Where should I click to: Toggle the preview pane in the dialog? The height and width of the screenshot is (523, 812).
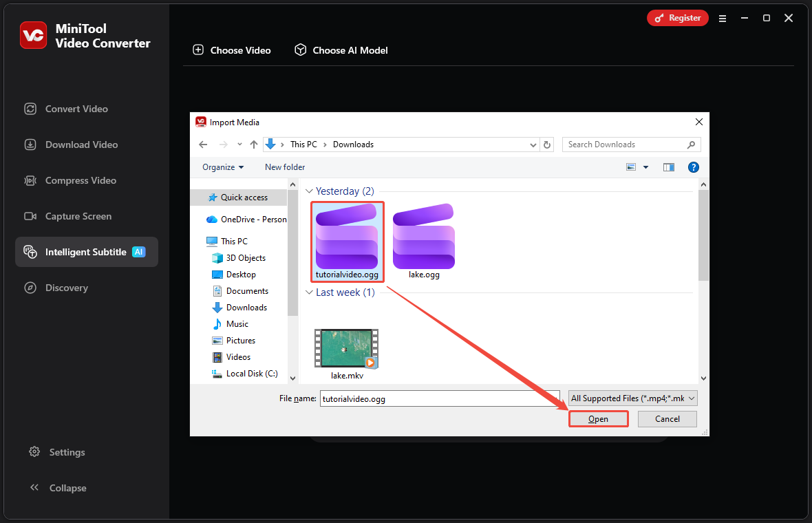click(x=668, y=167)
